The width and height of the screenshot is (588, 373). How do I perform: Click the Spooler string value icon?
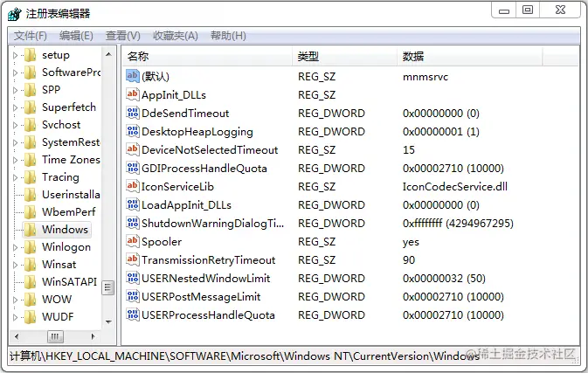[x=133, y=241]
